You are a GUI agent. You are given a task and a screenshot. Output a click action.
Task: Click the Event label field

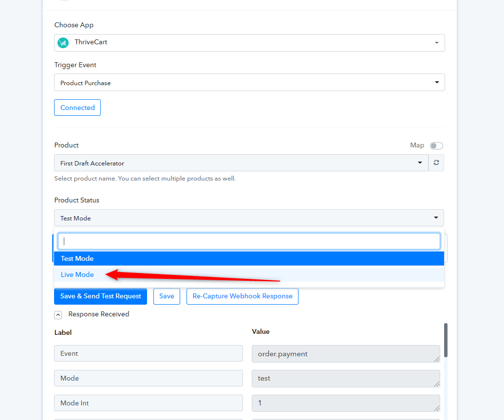pyautogui.click(x=148, y=353)
